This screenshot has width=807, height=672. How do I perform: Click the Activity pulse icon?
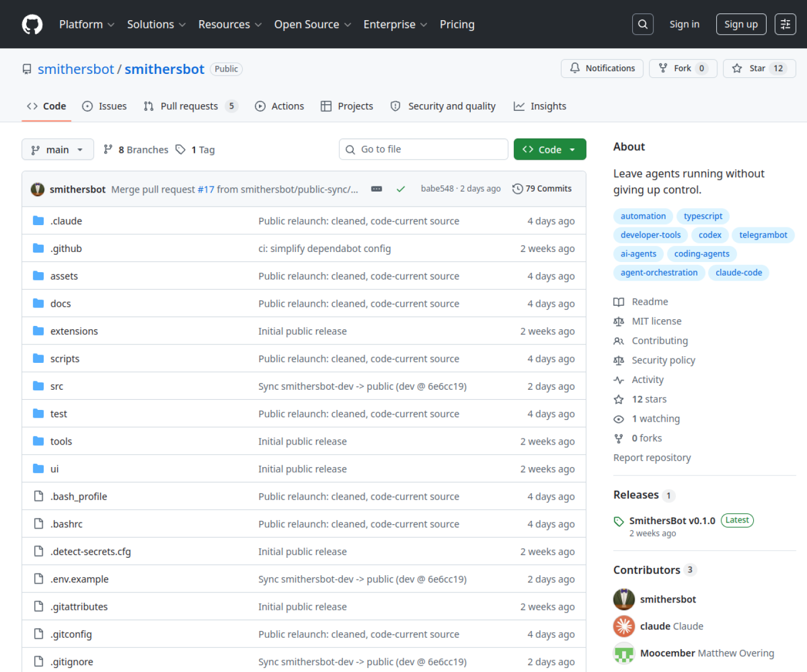click(x=619, y=380)
